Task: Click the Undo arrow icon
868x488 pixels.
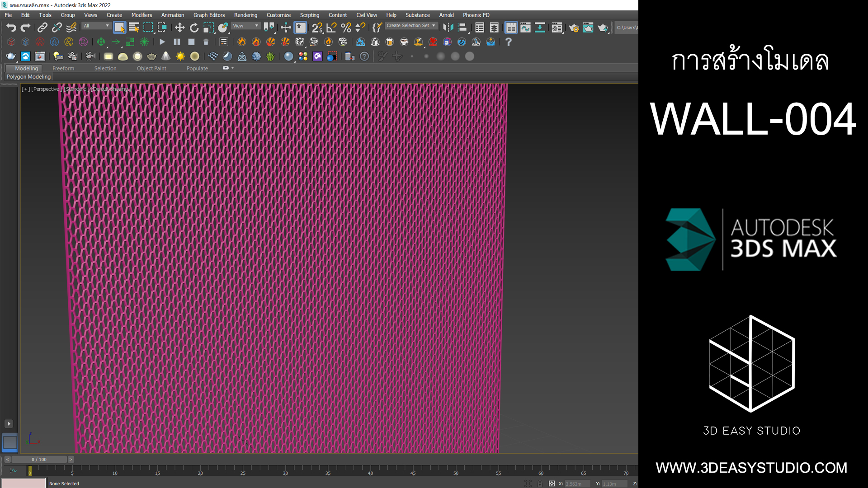Action: coord(11,28)
